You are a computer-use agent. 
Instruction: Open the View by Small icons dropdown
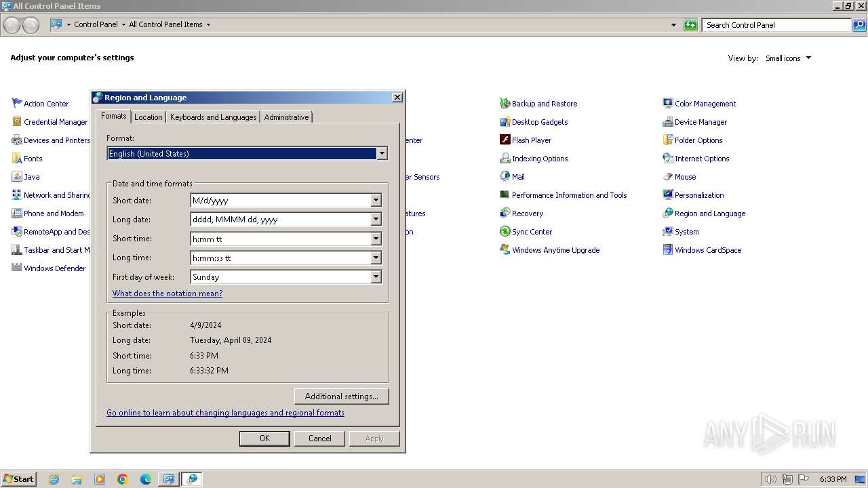click(x=788, y=58)
